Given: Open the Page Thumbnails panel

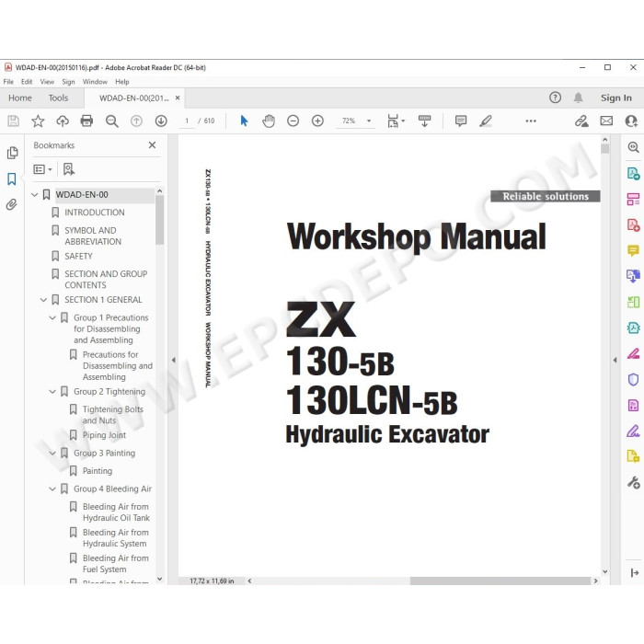Looking at the screenshot, I should pos(12,153).
